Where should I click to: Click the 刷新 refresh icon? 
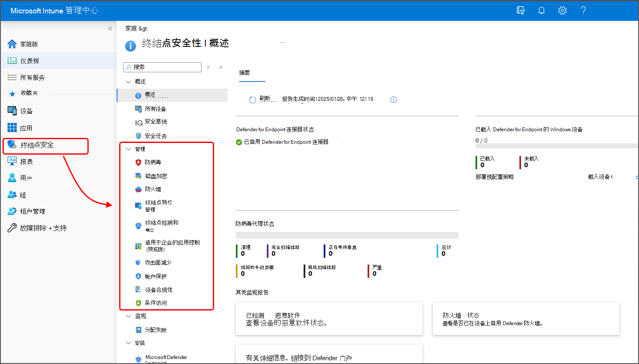pyautogui.click(x=253, y=100)
